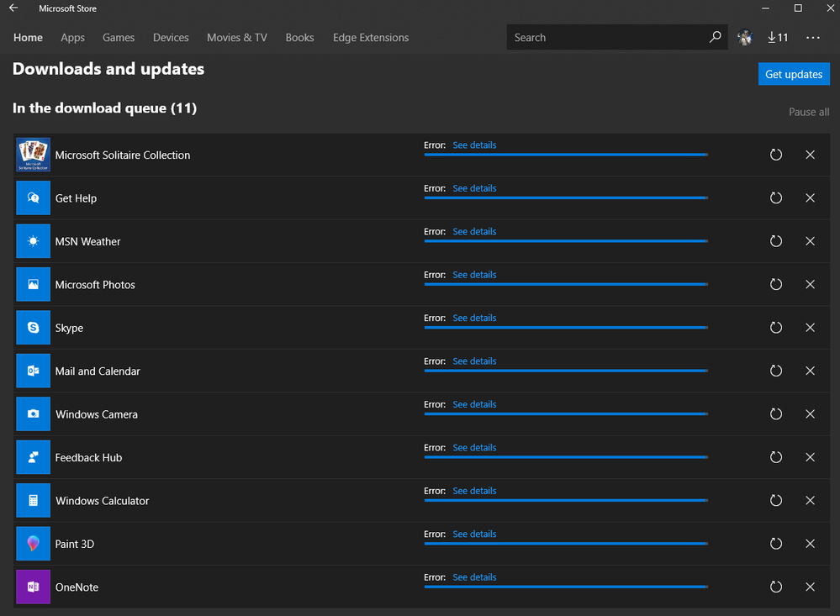The width and height of the screenshot is (840, 616).
Task: Cancel the Windows Calculator download
Action: click(810, 500)
